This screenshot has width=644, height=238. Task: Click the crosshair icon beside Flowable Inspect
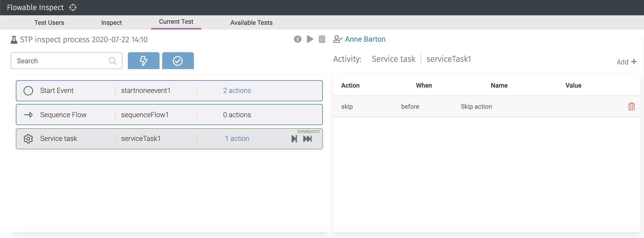73,7
